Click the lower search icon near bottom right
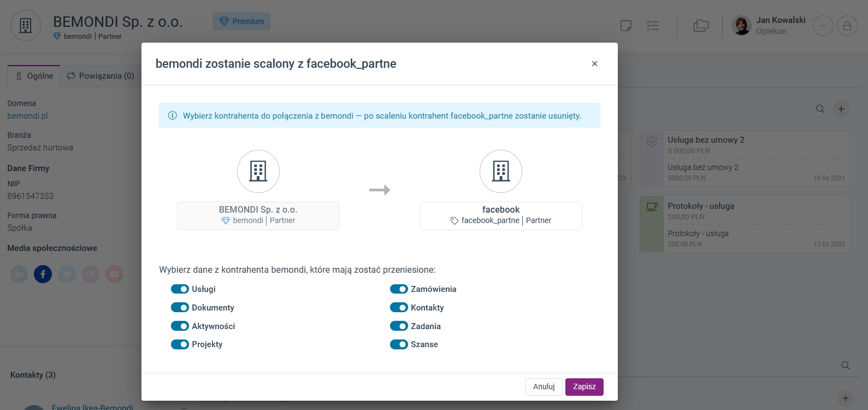 pos(846,365)
